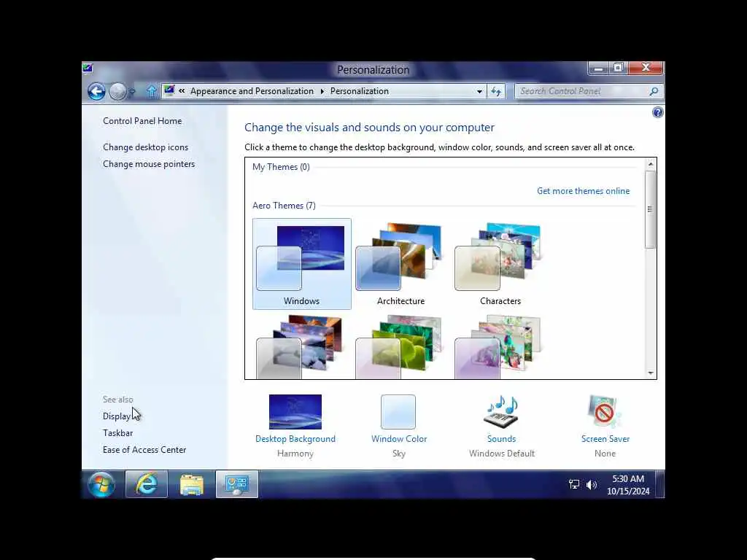
Task: Click the Forward navigation arrow
Action: (117, 91)
